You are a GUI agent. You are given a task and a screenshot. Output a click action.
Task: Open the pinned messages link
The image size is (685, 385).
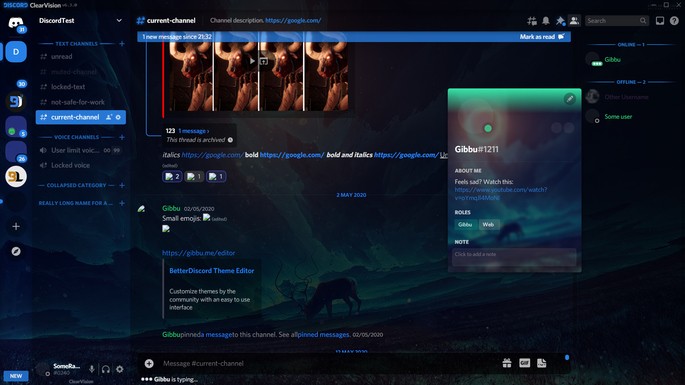coord(323,335)
